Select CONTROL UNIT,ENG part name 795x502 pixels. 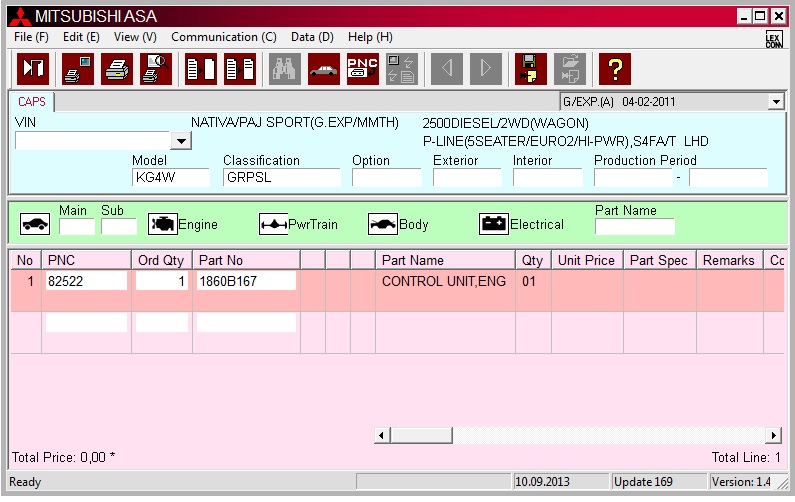[444, 281]
